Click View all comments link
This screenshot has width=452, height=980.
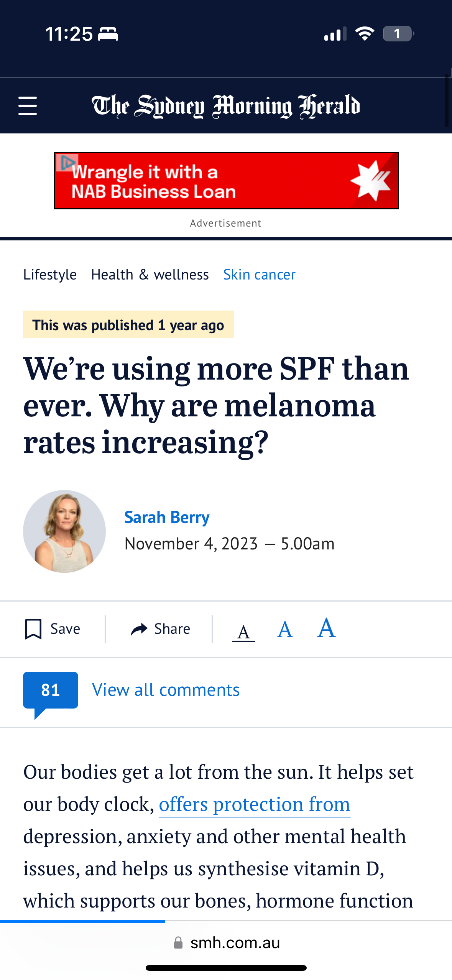[166, 690]
